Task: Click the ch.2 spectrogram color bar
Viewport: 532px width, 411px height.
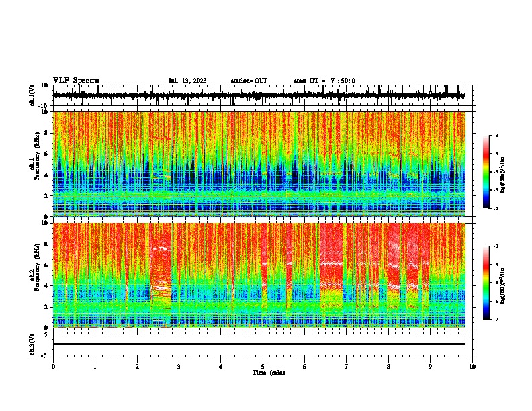Action: pos(486,283)
